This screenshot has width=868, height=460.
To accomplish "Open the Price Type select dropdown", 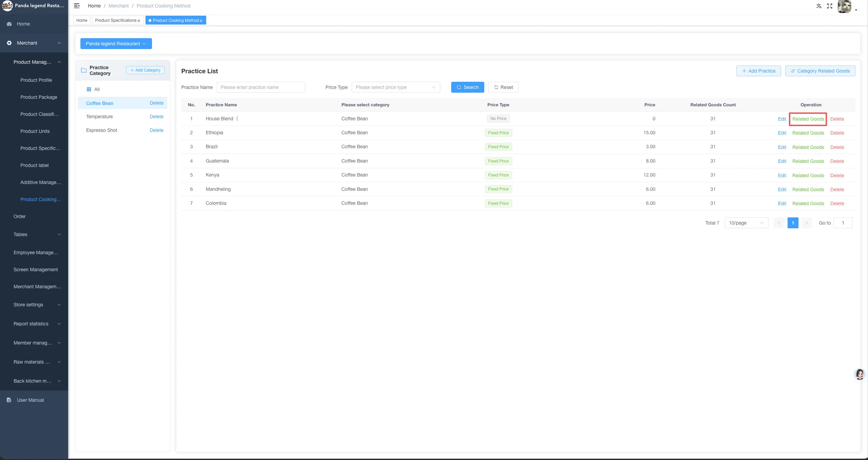I will coord(396,87).
